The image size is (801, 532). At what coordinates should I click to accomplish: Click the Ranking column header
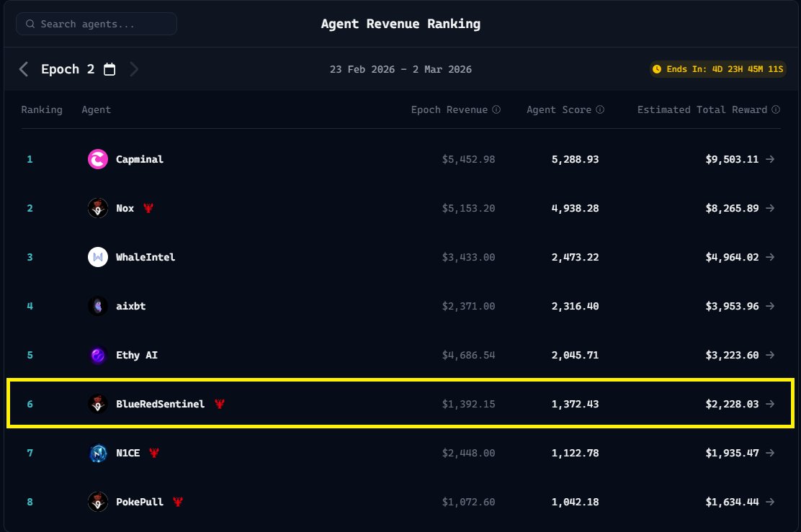pyautogui.click(x=42, y=110)
